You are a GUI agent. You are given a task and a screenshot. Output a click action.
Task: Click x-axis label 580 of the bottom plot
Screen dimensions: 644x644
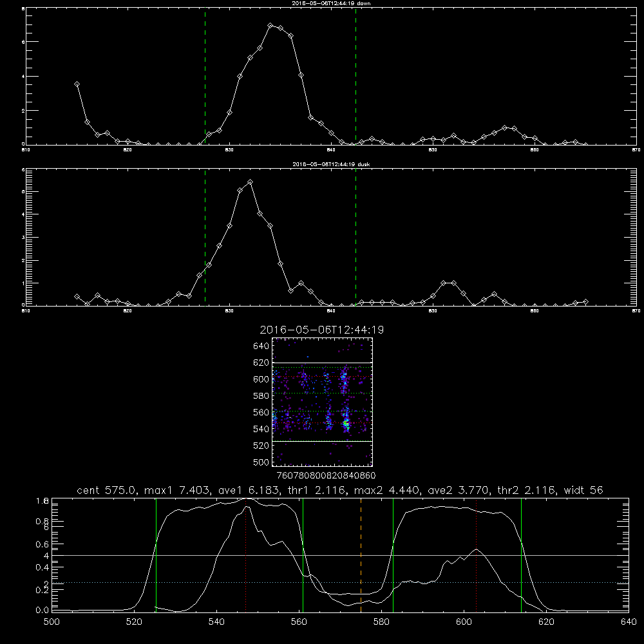(381, 622)
